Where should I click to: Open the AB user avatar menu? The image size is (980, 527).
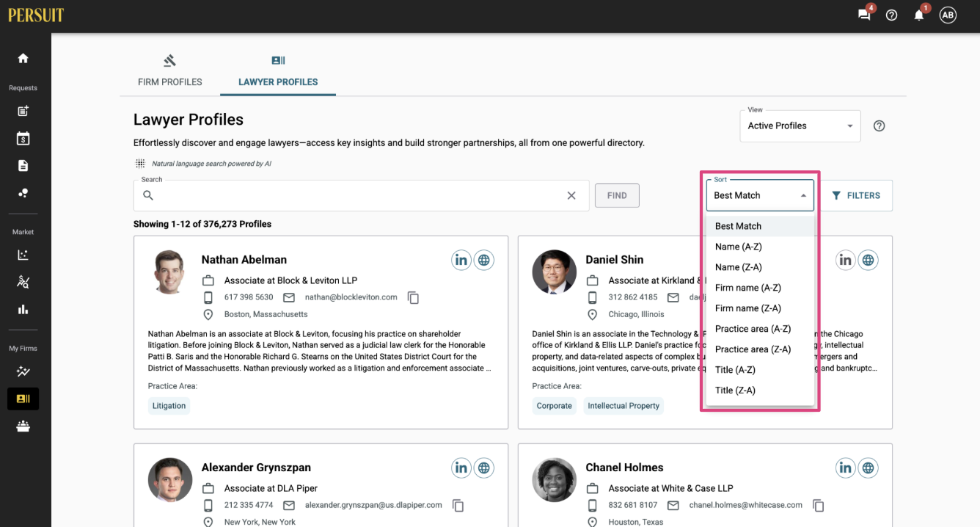948,15
